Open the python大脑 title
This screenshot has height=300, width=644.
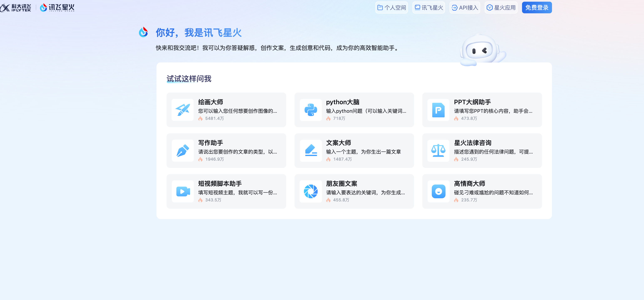point(342,102)
